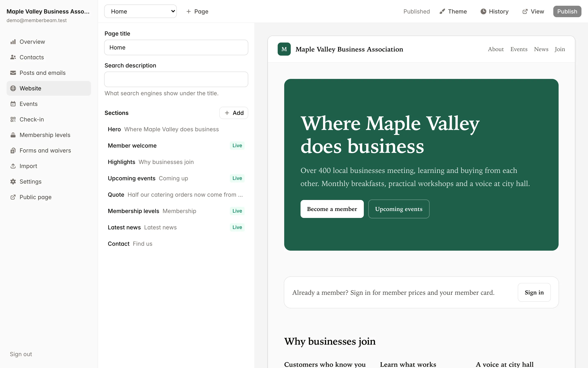Select the Contact section row

[x=176, y=244]
